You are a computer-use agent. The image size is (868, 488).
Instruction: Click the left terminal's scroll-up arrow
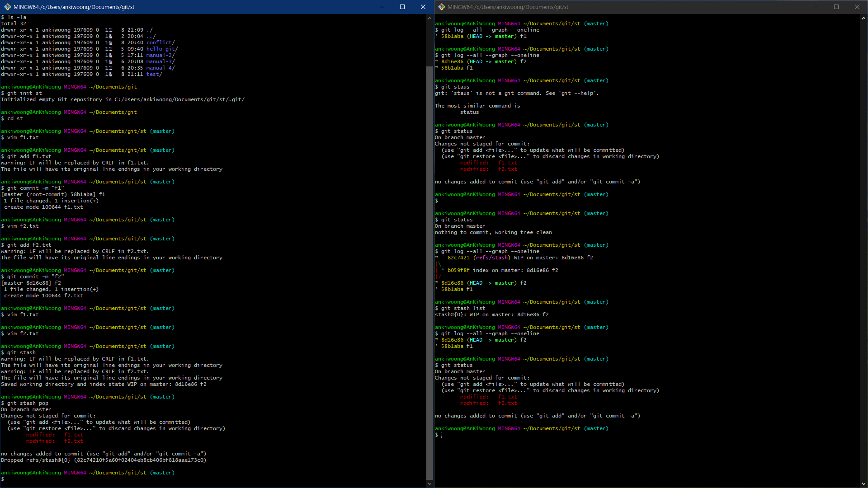(429, 18)
